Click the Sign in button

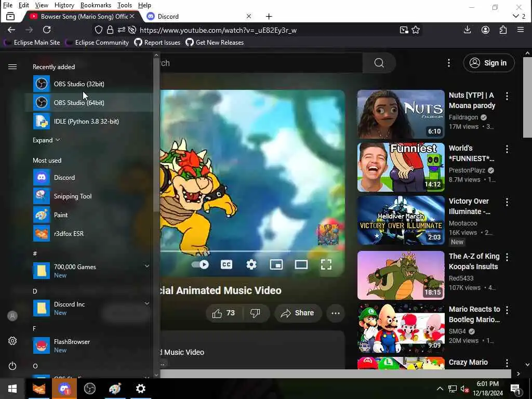click(489, 63)
